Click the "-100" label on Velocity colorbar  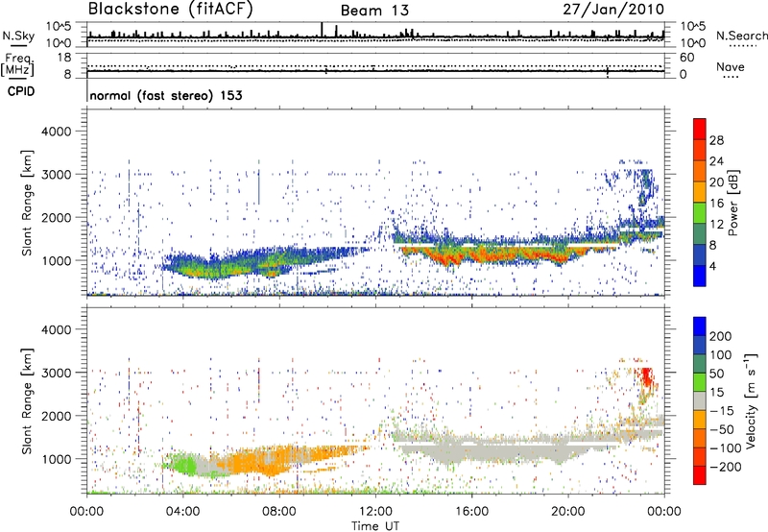point(726,448)
